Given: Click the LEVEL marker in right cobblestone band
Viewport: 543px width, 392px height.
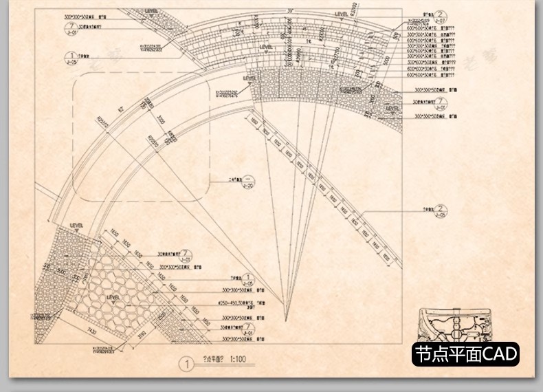Looking at the screenshot, I should pos(392,109).
